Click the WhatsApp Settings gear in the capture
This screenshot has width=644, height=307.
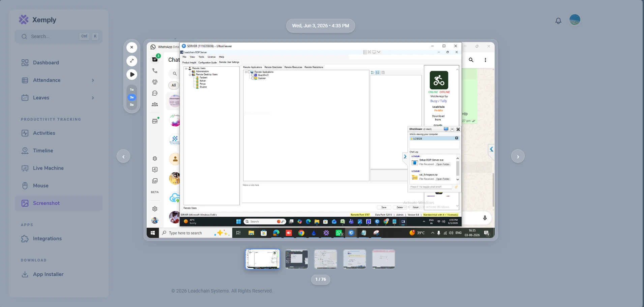click(x=155, y=209)
